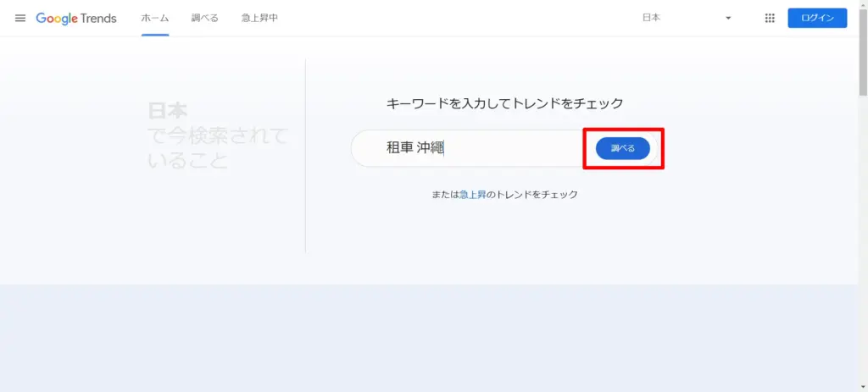
Task: Expand the 日本 country dropdown
Action: (x=687, y=19)
